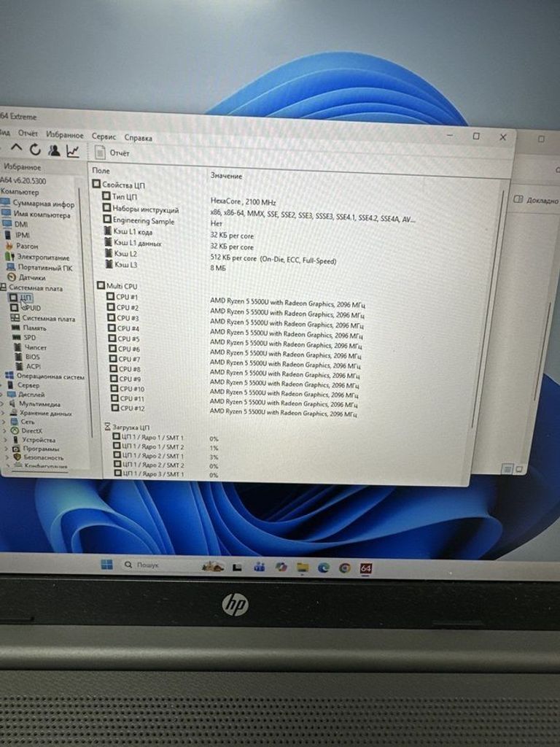Click the Windows Start button on taskbar
The width and height of the screenshot is (560, 747).
click(x=106, y=565)
